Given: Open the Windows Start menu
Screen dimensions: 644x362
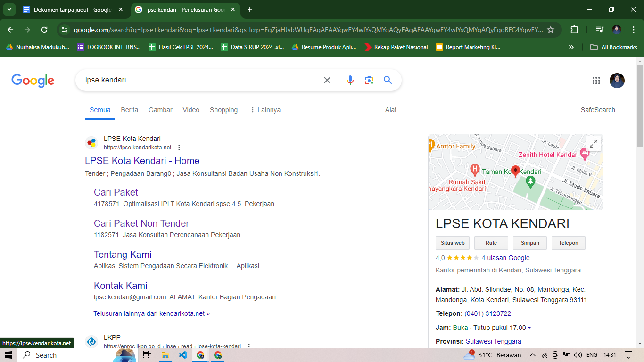Looking at the screenshot, I should pyautogui.click(x=8, y=355).
